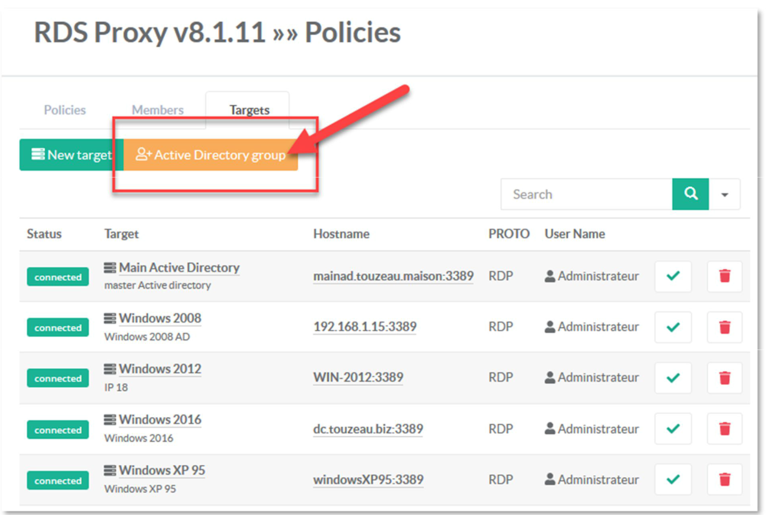Open hostname link dc.touzeau.biz:3389
769x515 pixels.
pos(368,429)
